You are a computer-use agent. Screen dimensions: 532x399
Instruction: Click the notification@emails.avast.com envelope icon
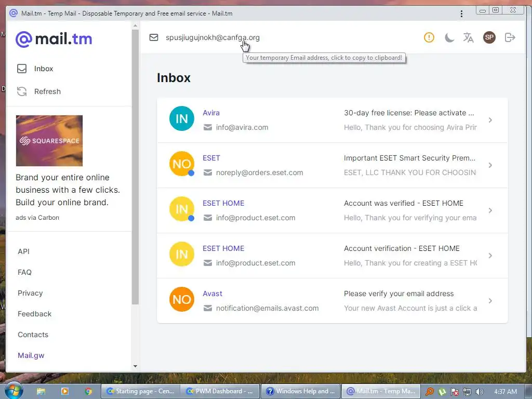208,308
